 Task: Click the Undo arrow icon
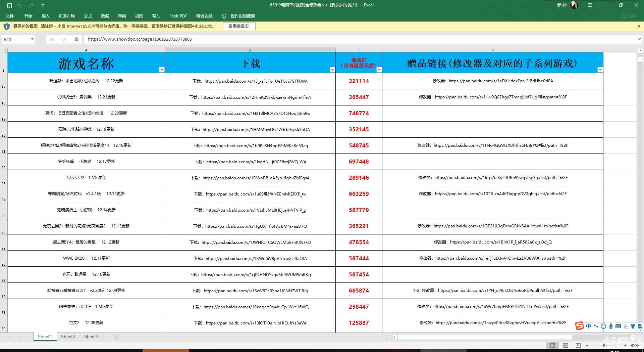click(19, 5)
